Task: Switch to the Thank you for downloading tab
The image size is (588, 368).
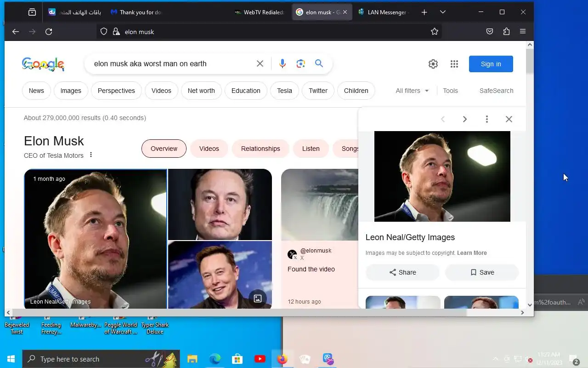Action: [x=136, y=12]
